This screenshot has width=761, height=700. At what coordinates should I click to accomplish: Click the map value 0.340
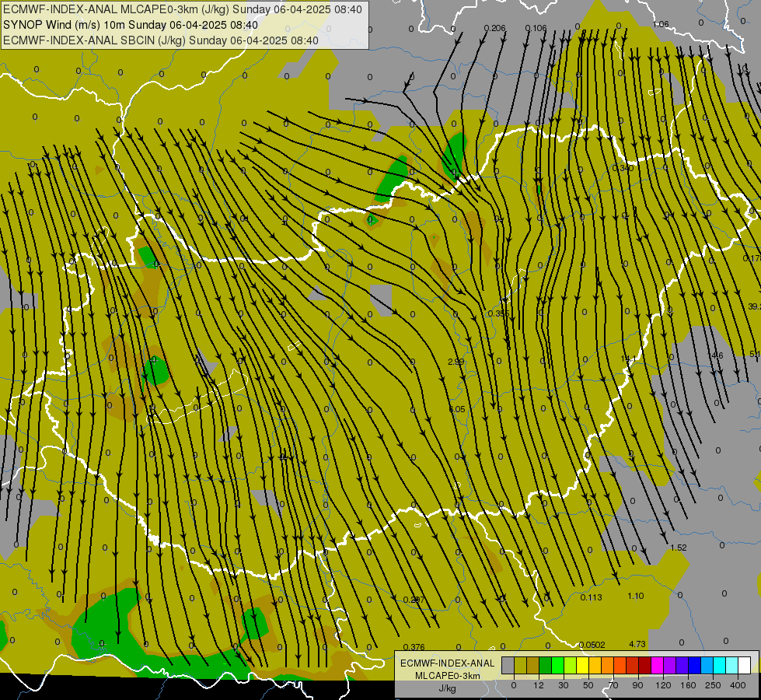pyautogui.click(x=623, y=168)
